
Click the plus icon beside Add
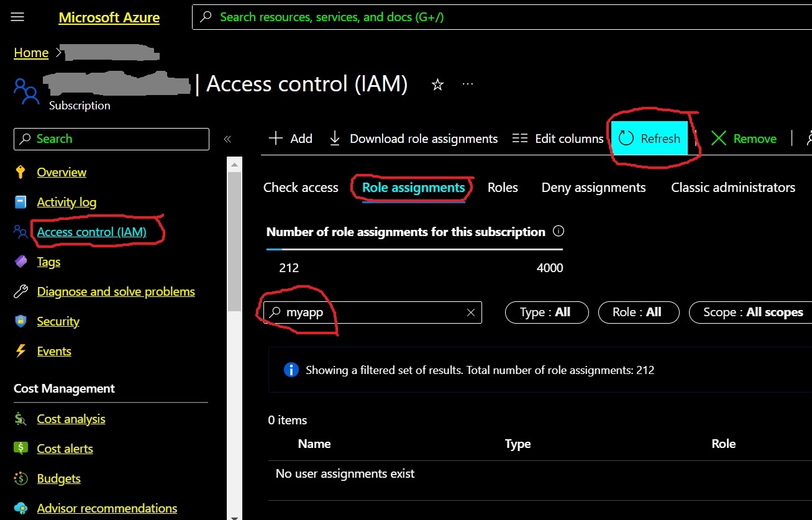coord(275,139)
